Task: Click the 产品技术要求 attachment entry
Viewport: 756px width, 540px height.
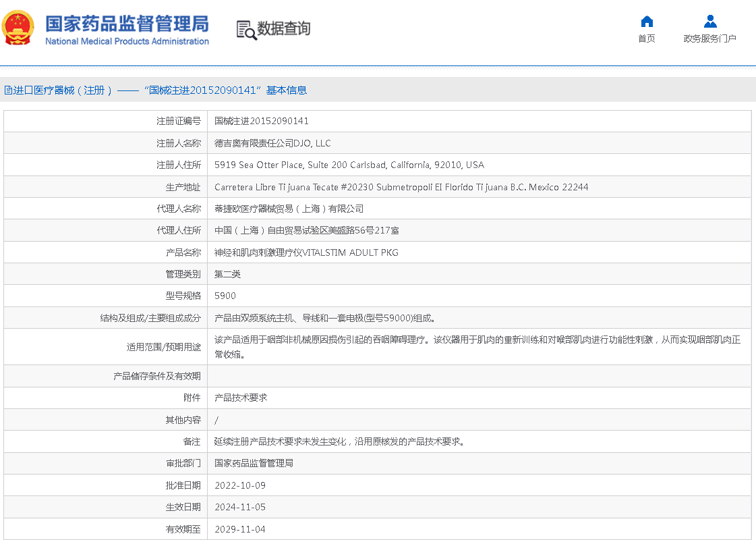Action: tap(241, 398)
